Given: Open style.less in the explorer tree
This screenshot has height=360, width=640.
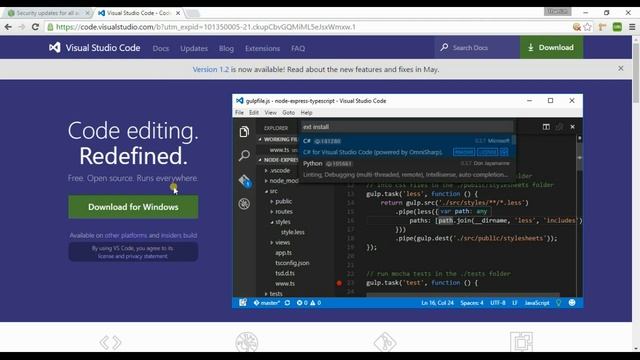Looking at the screenshot, I should (293, 232).
